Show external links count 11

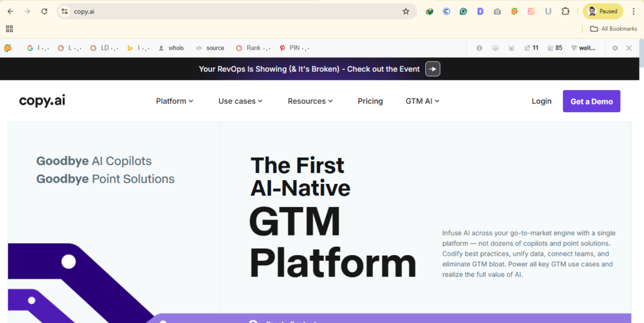click(x=531, y=48)
